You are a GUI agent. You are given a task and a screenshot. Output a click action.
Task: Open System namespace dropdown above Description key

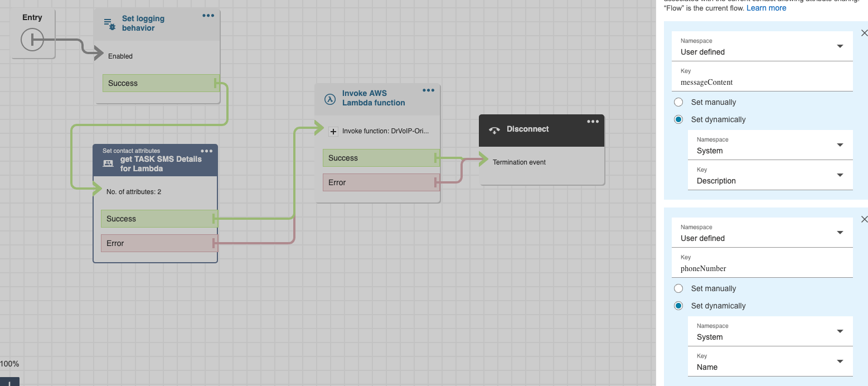pos(770,145)
